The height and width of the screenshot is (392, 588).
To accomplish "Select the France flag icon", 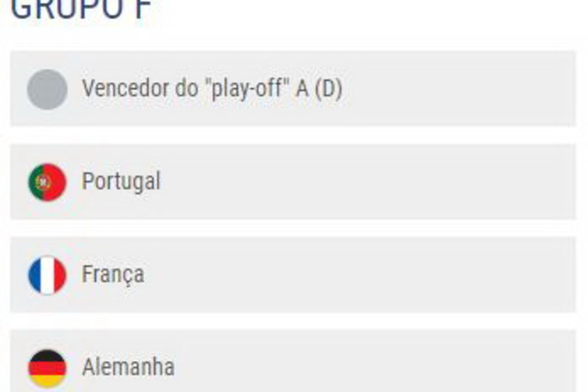I will [x=47, y=275].
